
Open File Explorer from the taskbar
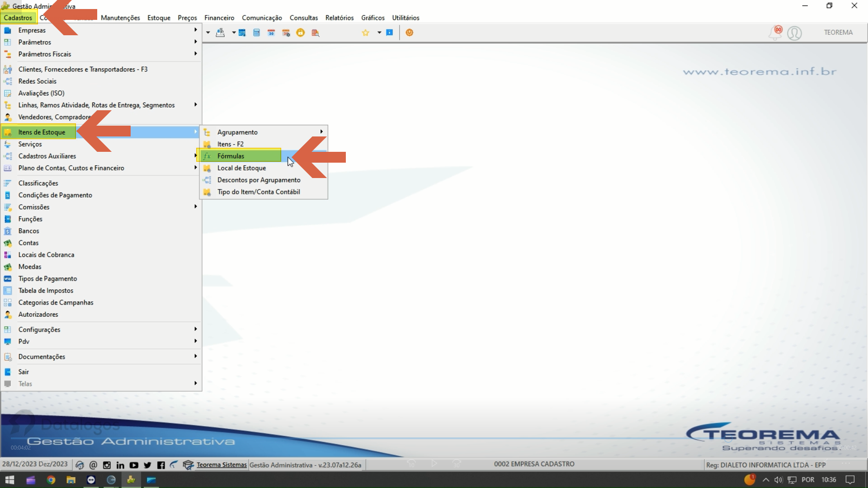[x=71, y=480]
